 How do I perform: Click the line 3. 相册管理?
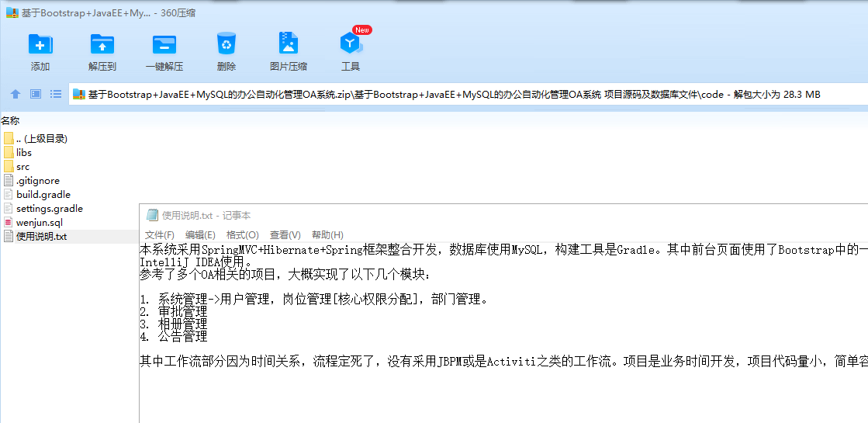pyautogui.click(x=173, y=324)
